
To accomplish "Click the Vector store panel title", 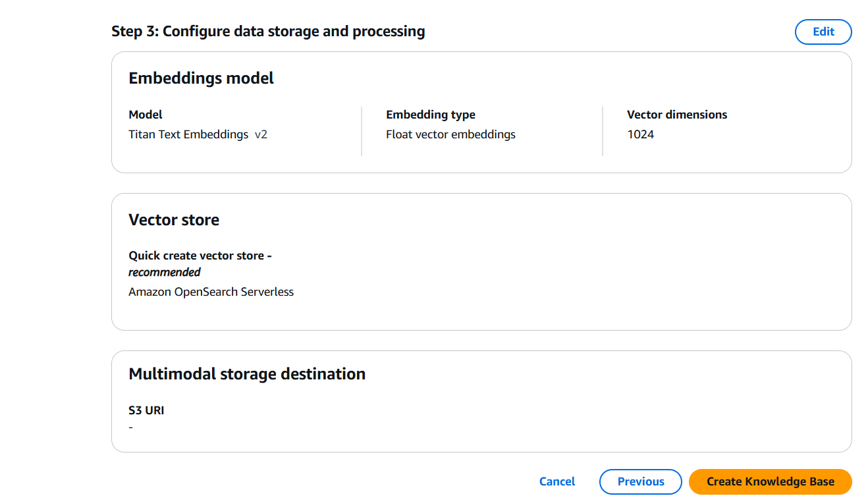I will tap(174, 220).
